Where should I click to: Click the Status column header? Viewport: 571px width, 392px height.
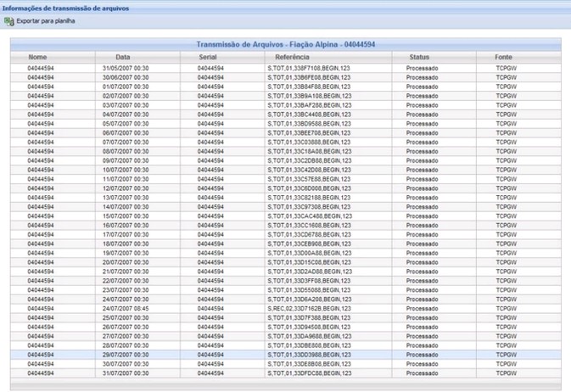(x=419, y=57)
